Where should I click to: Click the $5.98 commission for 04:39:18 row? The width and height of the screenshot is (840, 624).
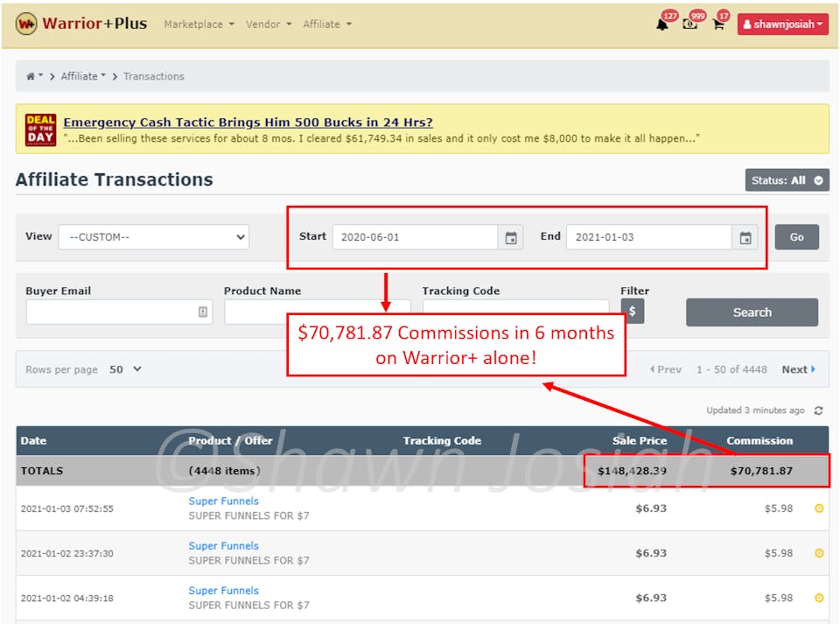(x=779, y=598)
